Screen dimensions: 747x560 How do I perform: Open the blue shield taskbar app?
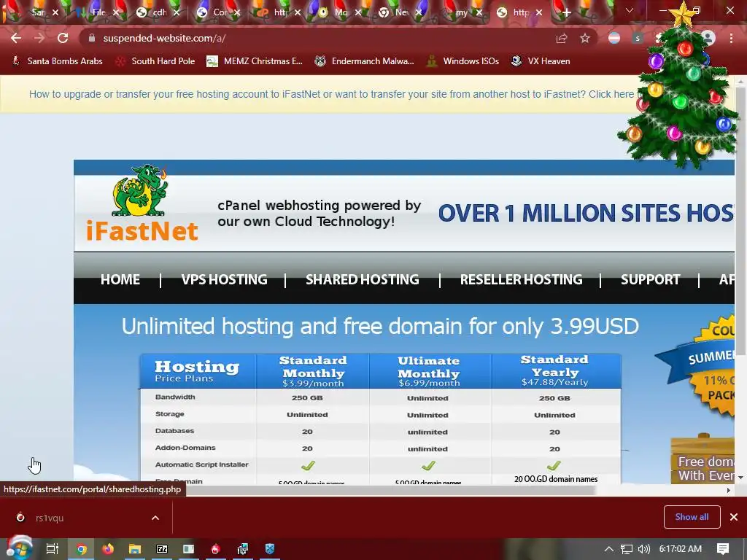[270, 549]
